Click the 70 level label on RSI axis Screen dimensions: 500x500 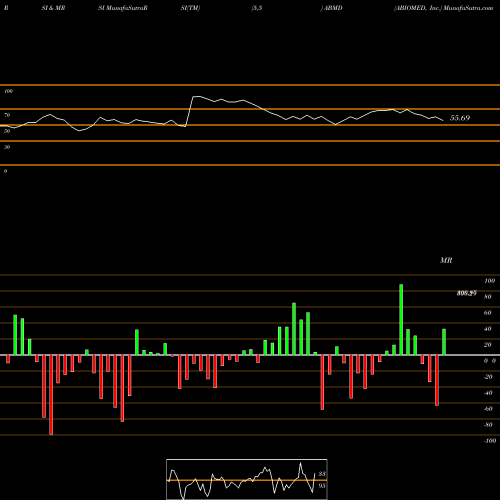(7, 115)
